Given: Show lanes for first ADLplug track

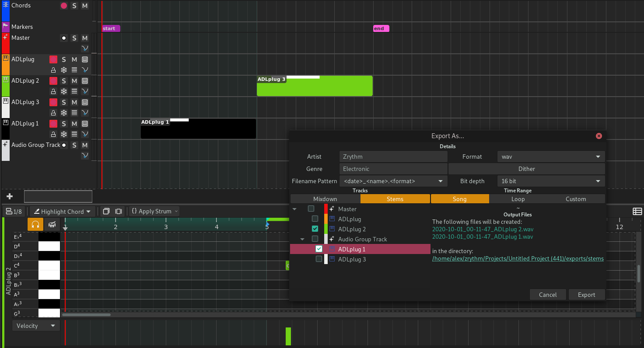Looking at the screenshot, I should 74,70.
